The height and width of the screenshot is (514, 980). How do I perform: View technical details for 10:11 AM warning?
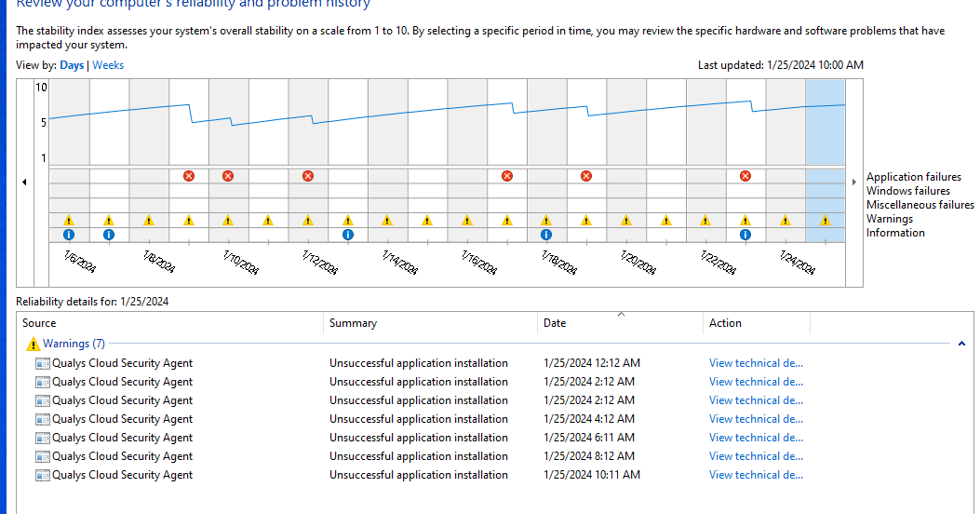pyautogui.click(x=757, y=475)
